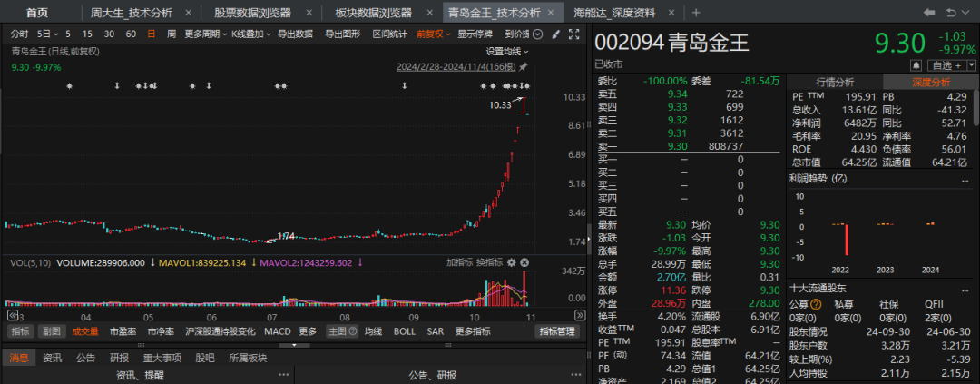Open the 设置均线 dropdown
This screenshot has height=384, width=980.
[507, 51]
